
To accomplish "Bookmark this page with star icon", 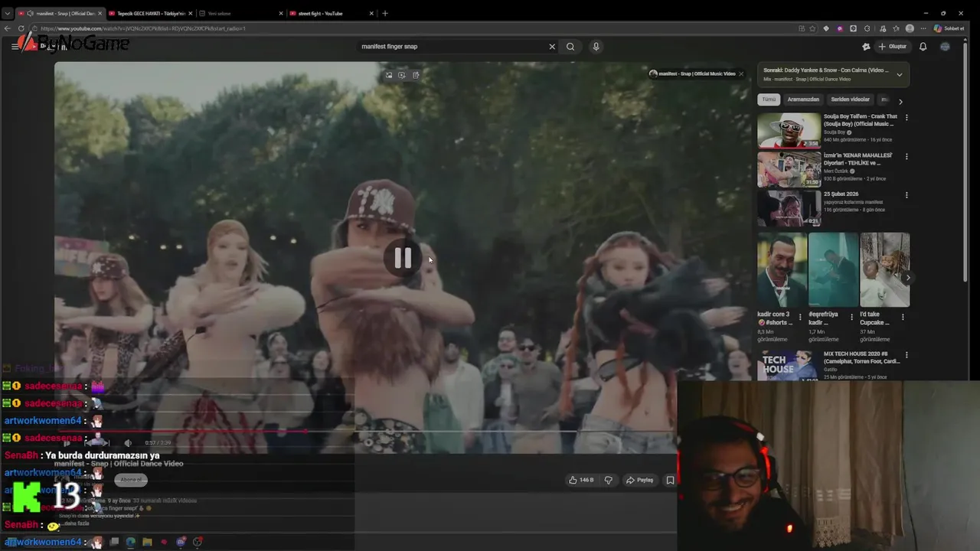I will [x=812, y=28].
